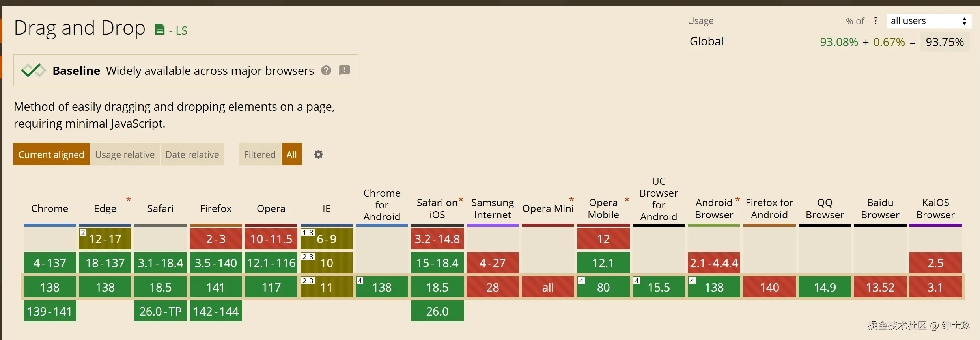Open the settings gear icon

click(318, 154)
